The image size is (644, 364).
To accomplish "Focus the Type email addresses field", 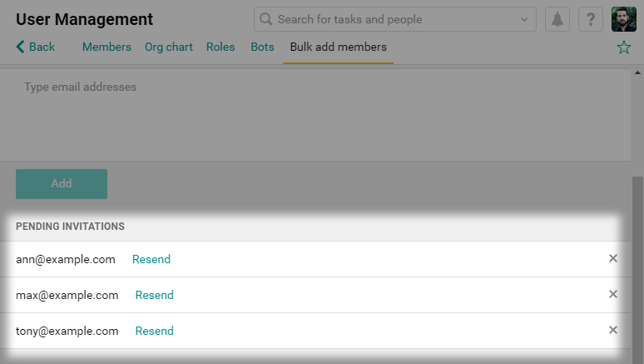I will [315, 115].
